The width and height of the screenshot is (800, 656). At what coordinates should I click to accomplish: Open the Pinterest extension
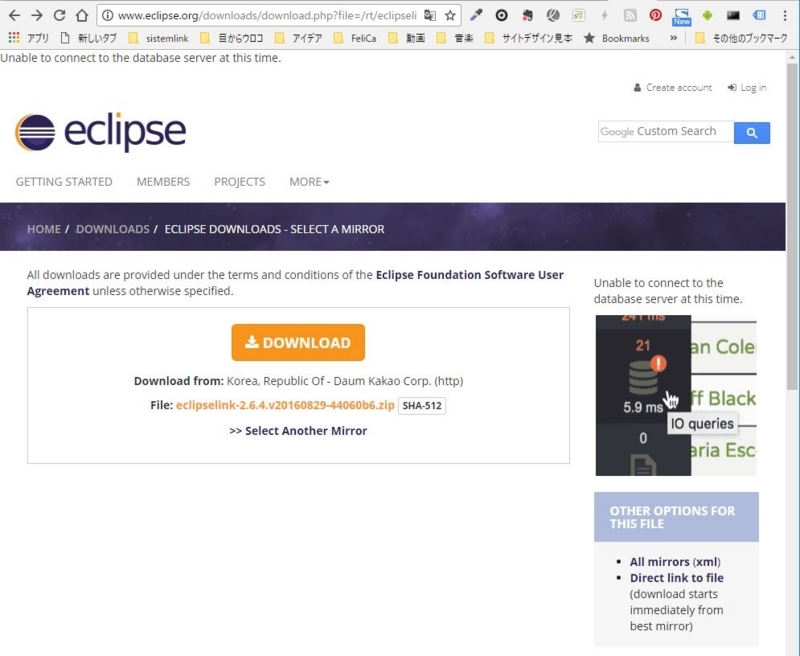coord(656,16)
